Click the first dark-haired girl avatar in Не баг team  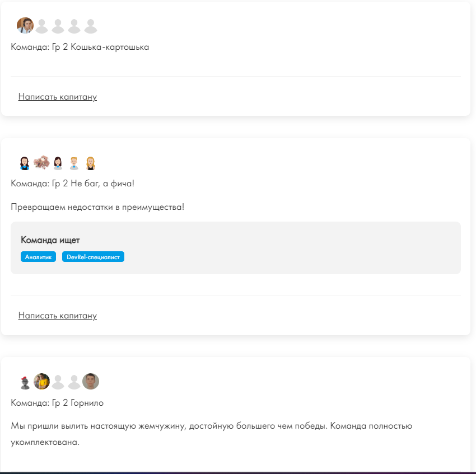25,163
